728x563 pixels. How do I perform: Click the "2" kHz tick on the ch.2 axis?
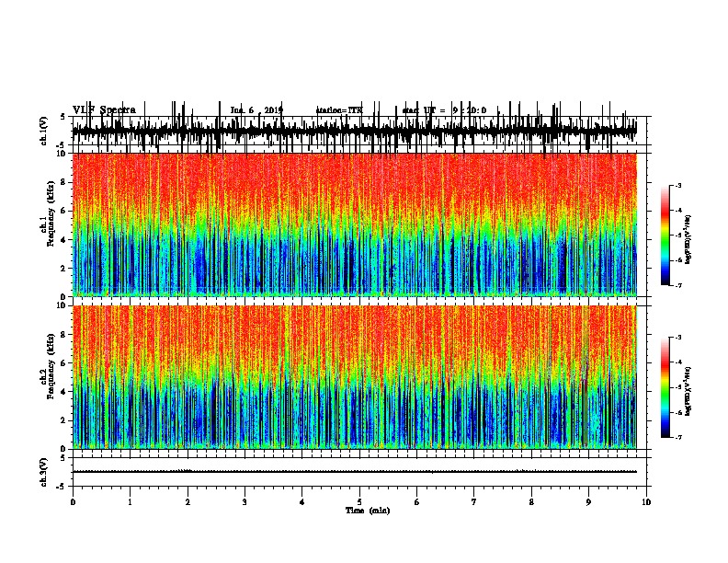tap(64, 420)
